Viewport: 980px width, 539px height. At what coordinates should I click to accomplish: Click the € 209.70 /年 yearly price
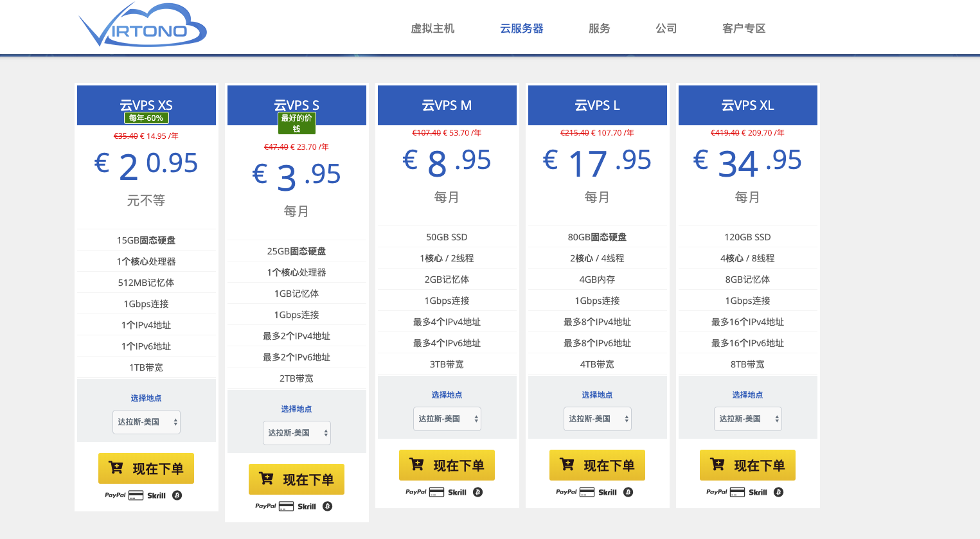point(763,133)
